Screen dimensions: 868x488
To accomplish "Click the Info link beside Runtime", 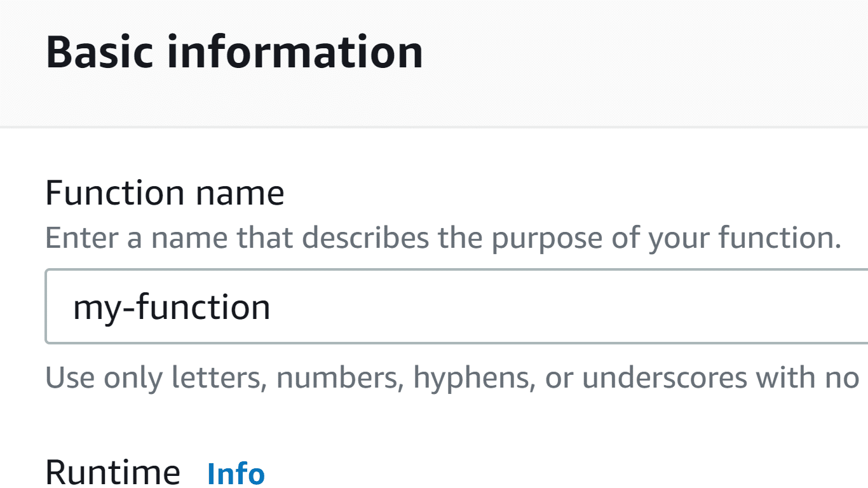I will point(236,473).
